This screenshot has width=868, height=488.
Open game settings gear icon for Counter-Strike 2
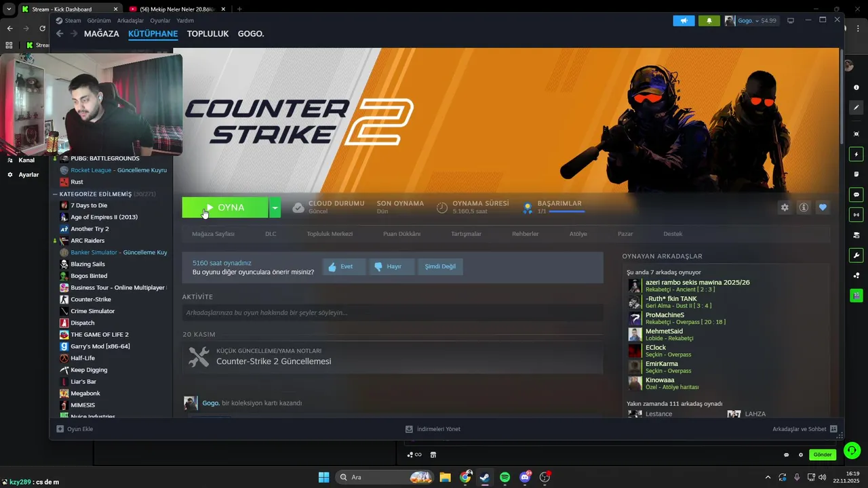785,207
